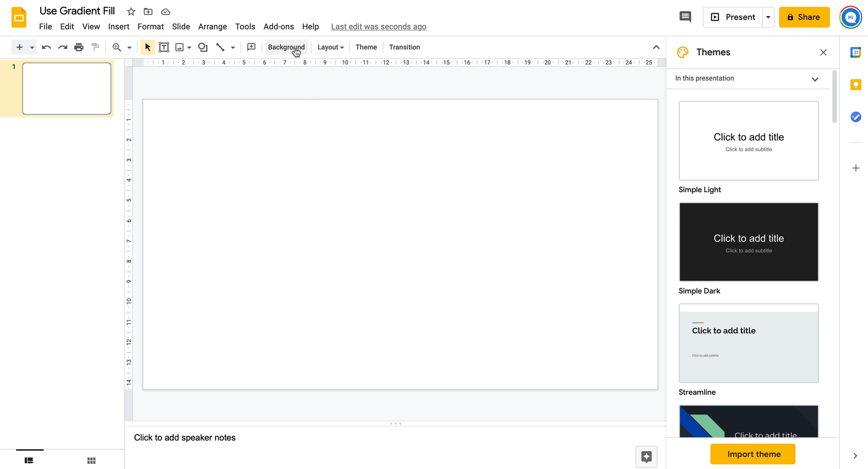Open the zoom level dropdown arrow

click(129, 47)
